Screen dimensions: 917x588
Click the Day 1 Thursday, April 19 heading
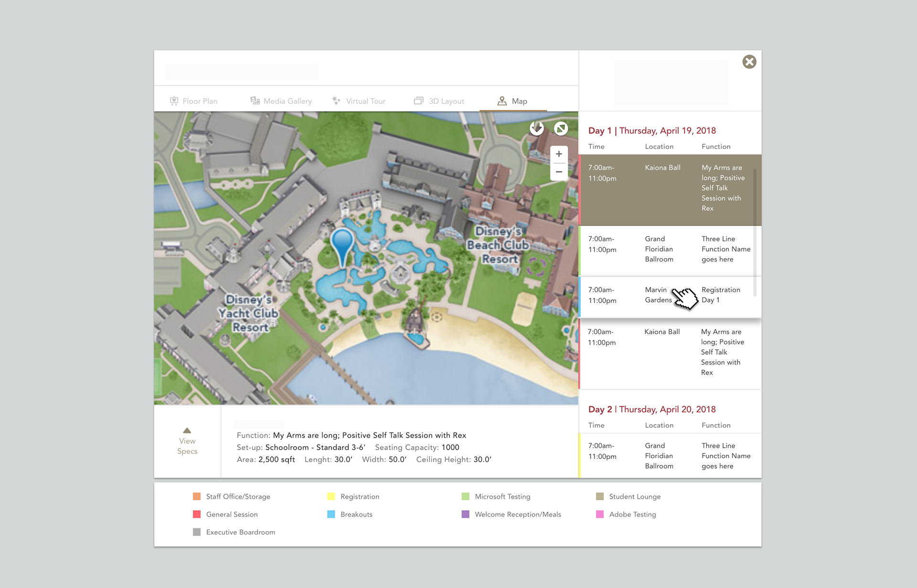click(652, 131)
